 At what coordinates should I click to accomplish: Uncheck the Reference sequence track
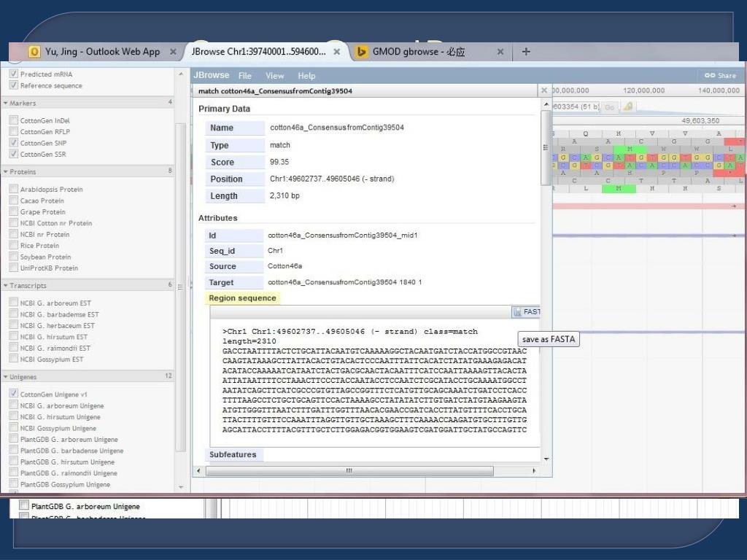13,85
